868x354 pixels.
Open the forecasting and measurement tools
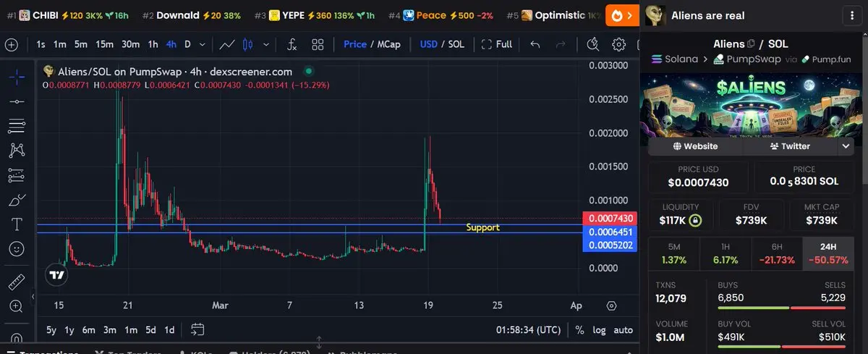16,175
